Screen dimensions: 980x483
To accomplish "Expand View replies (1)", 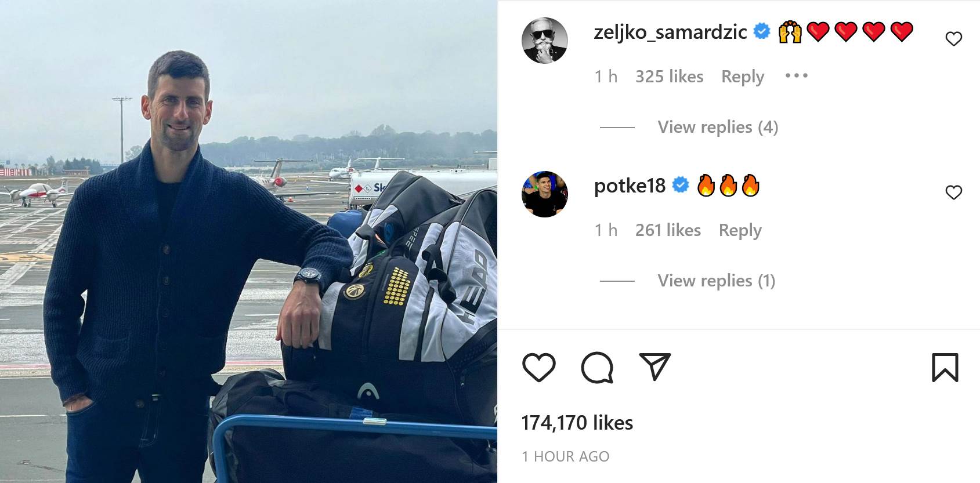I will tap(716, 281).
